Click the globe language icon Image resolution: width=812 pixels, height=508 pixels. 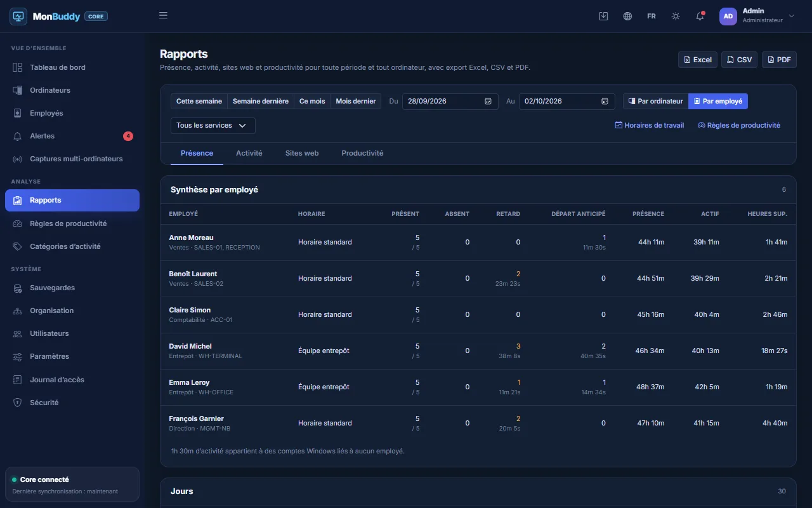(x=627, y=16)
